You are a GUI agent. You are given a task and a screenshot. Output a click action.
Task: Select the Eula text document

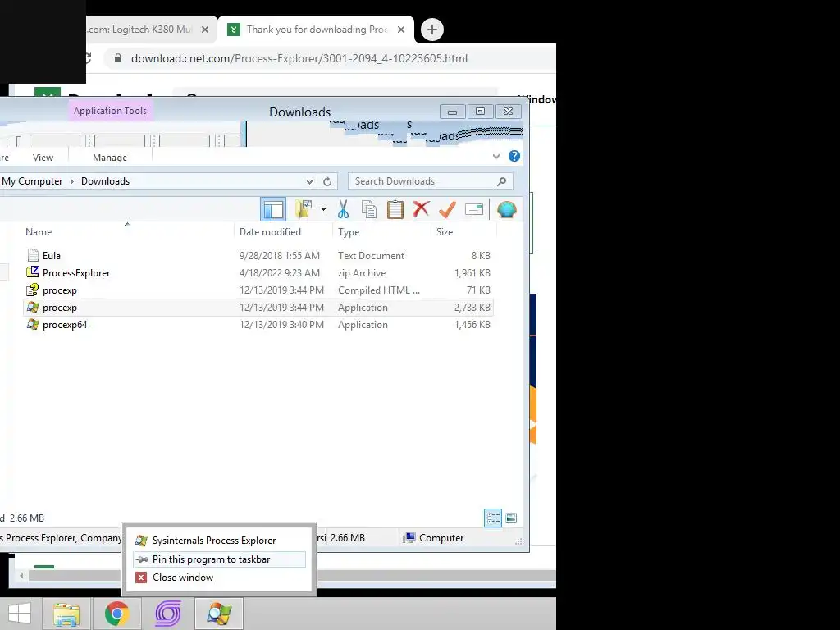click(x=258, y=256)
